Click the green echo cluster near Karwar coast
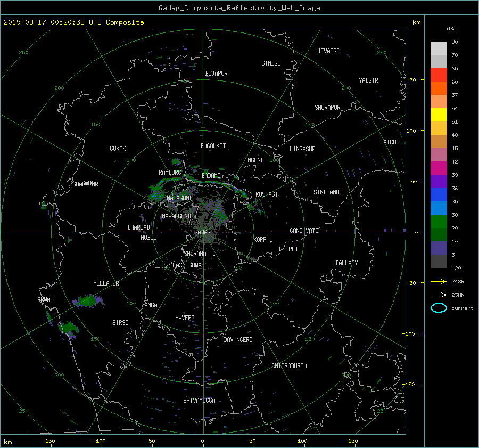Viewport: 479px width, 448px height. click(69, 329)
